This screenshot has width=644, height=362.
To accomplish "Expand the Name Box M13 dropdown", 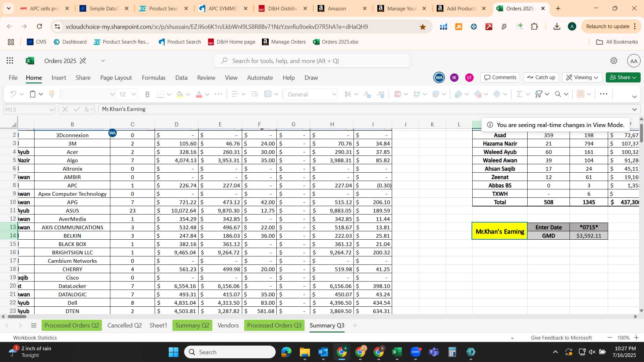I will point(52,110).
